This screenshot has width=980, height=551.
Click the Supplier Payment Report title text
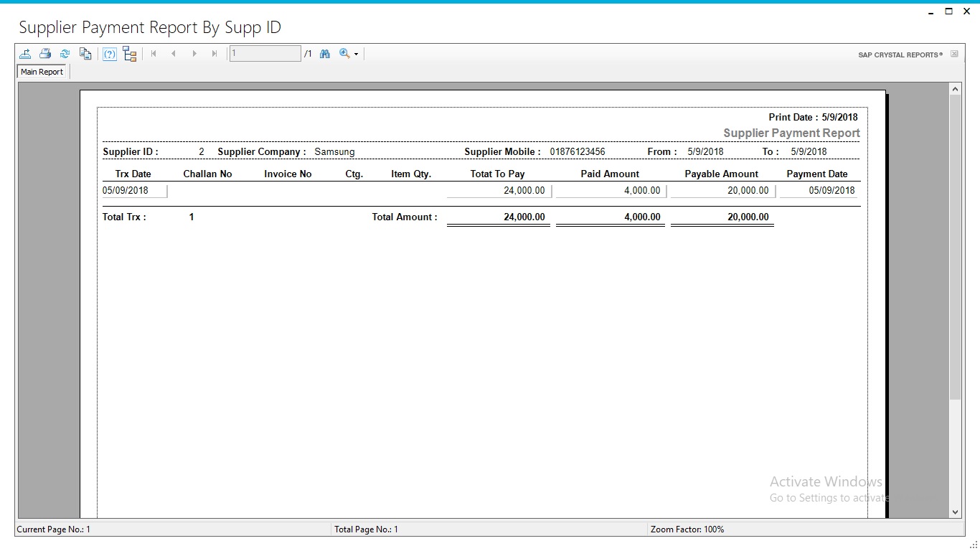point(791,133)
